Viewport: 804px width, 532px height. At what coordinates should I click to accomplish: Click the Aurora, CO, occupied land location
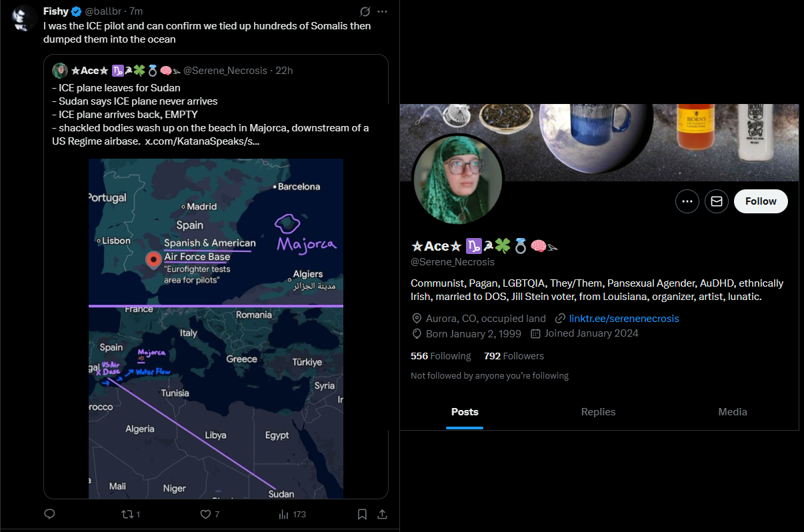486,318
